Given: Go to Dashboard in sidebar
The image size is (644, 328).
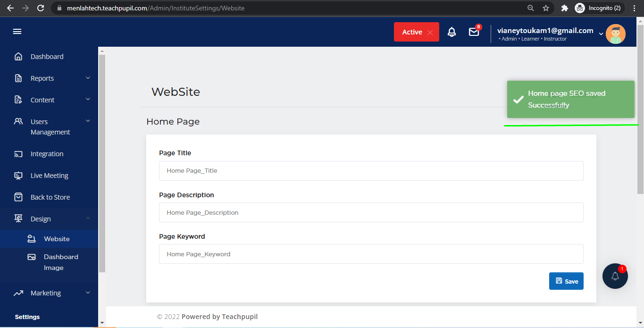Looking at the screenshot, I should 47,57.
